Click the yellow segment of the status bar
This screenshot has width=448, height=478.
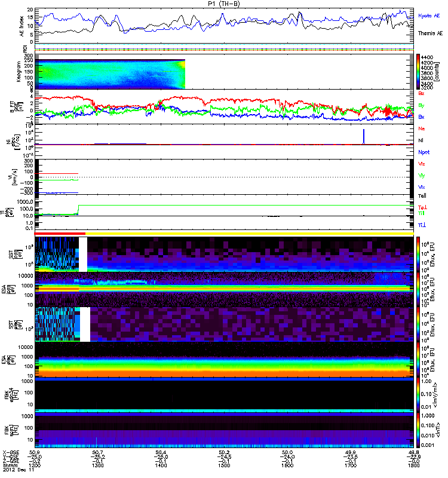[x=250, y=234]
